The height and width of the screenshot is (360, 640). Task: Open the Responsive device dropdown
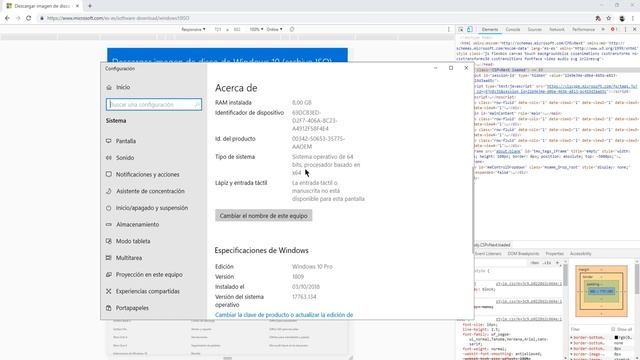[193, 29]
